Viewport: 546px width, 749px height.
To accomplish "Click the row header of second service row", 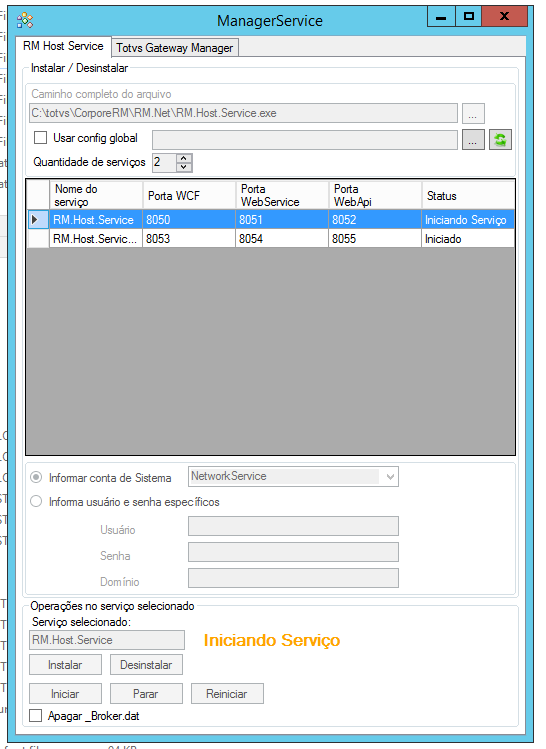I will coord(38,238).
